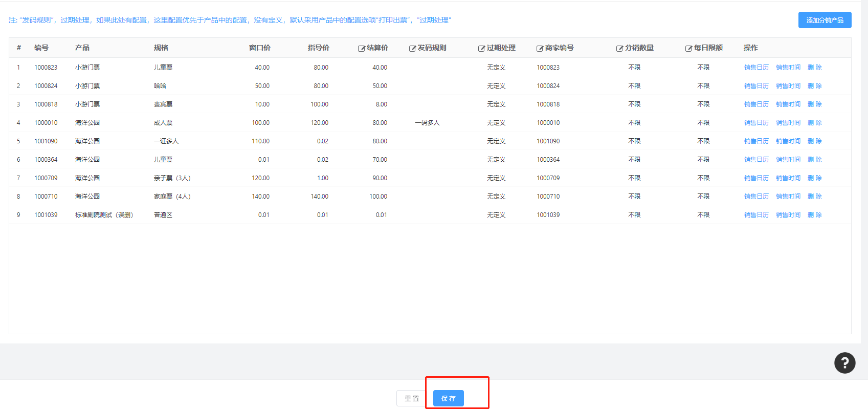Image resolution: width=868 pixels, height=410 pixels.
Task: Open the help question mark icon
Action: pyautogui.click(x=844, y=363)
